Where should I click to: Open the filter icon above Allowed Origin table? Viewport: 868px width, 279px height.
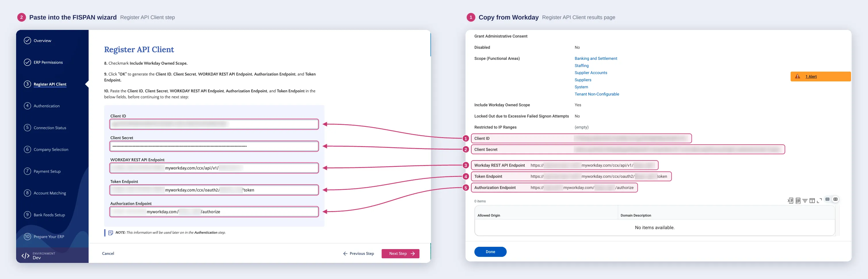(x=805, y=201)
